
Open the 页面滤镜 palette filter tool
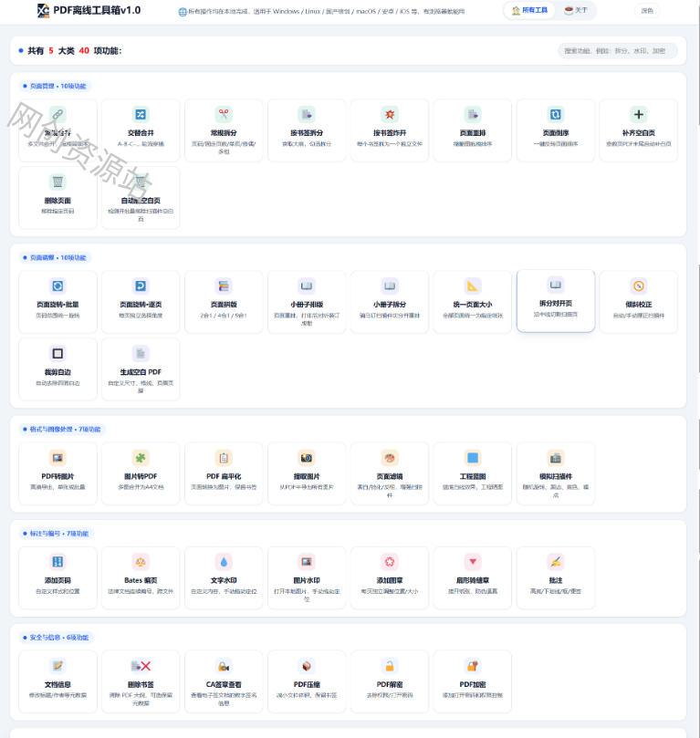(390, 473)
